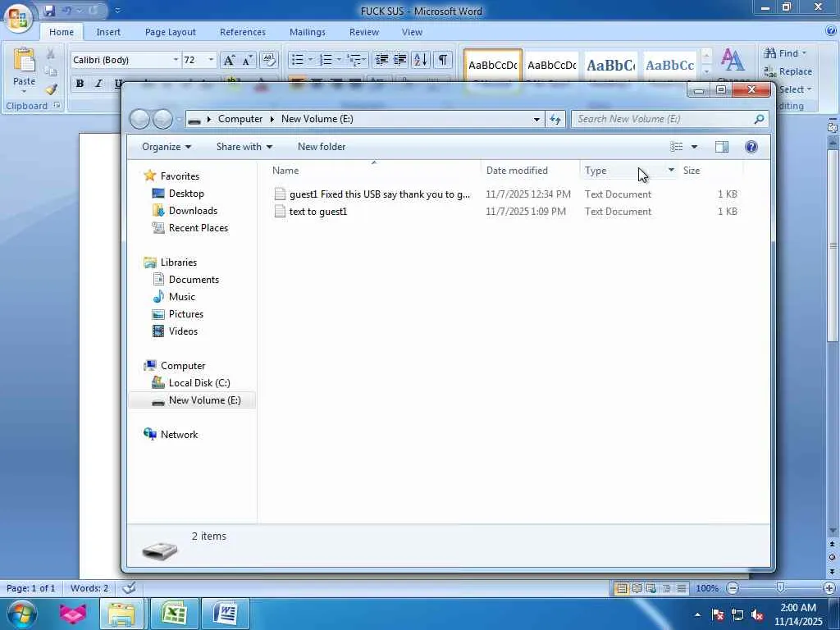This screenshot has height=630, width=840.
Task: Click the muted volume tray icon
Action: pos(756,614)
